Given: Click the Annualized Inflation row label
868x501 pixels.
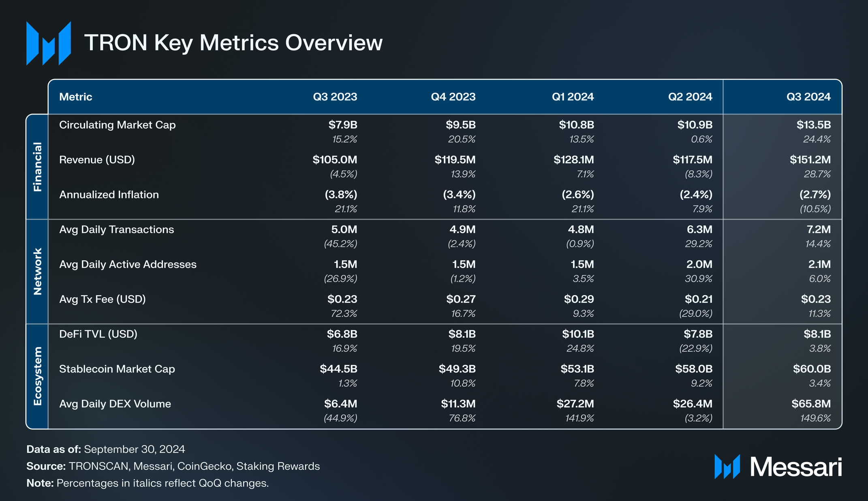Looking at the screenshot, I should (109, 194).
